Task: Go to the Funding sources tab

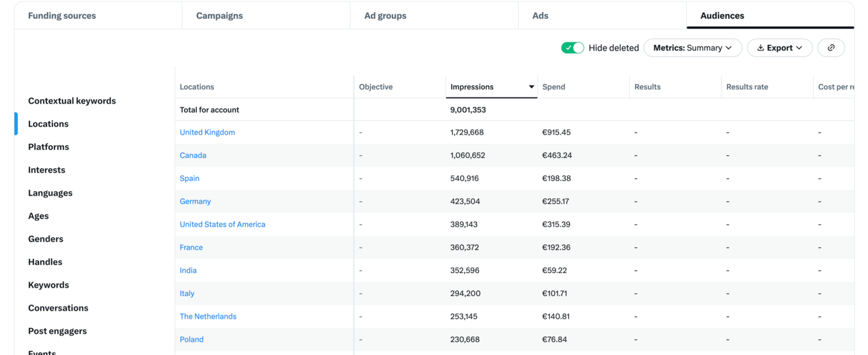Action: [x=62, y=15]
